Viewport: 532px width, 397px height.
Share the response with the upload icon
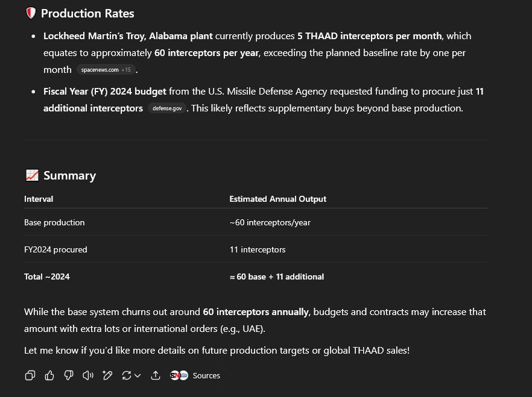pyautogui.click(x=156, y=375)
